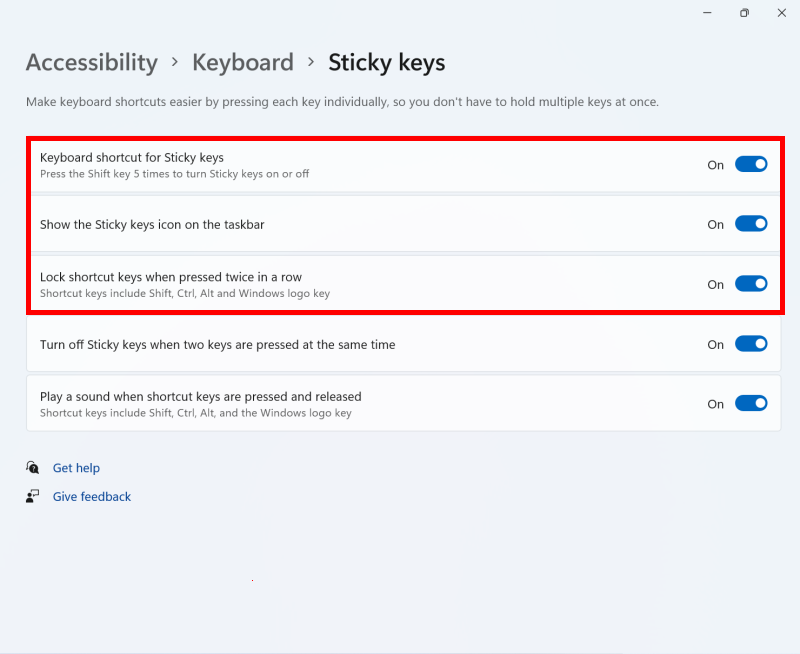This screenshot has height=654, width=800.
Task: Close the Settings window
Action: pyautogui.click(x=781, y=13)
